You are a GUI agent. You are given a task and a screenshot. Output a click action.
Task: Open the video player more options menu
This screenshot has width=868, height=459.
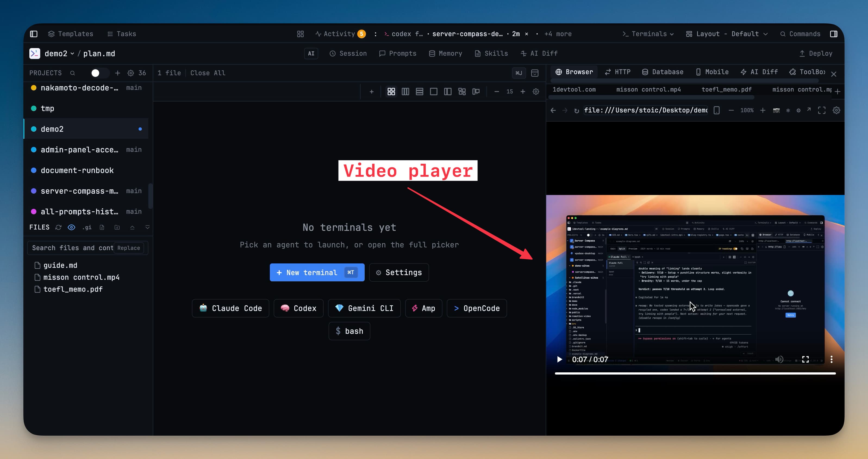tap(831, 359)
